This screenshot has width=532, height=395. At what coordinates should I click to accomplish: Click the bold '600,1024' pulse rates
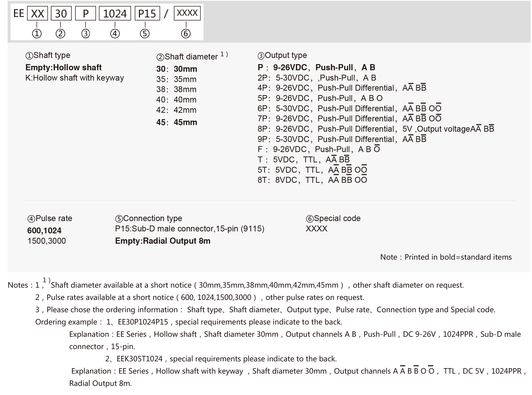click(x=44, y=230)
